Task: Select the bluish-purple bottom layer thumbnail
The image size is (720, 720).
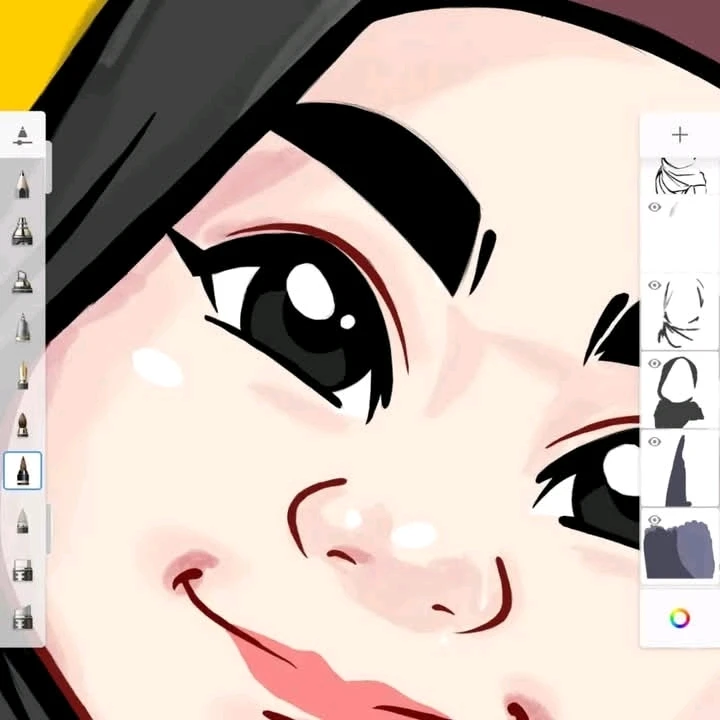Action: point(684,550)
